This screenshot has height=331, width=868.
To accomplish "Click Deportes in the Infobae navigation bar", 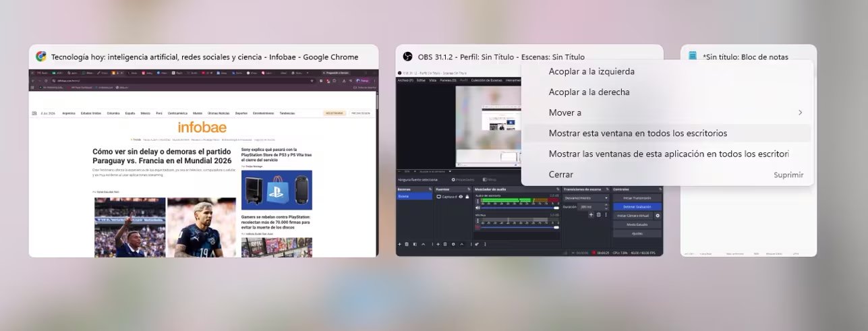I will tap(241, 113).
